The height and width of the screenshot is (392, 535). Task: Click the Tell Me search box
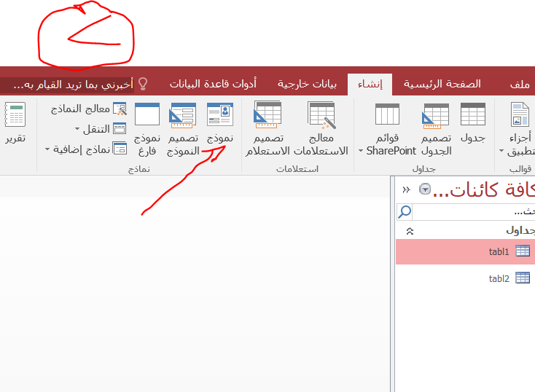click(x=67, y=85)
